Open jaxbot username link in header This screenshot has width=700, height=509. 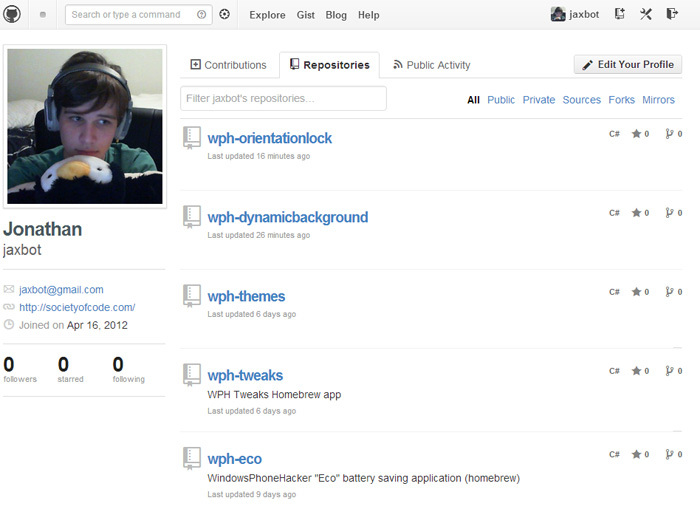coord(584,14)
